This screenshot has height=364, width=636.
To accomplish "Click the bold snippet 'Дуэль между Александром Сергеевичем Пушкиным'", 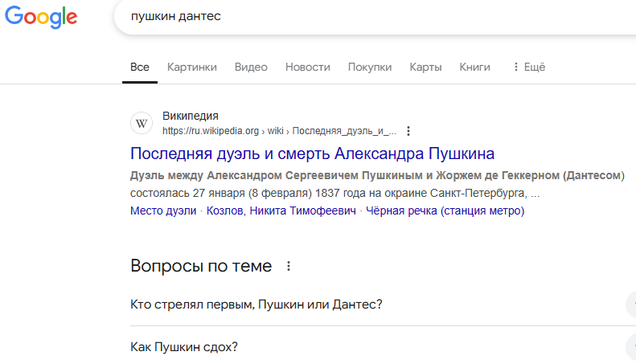I will [x=277, y=175].
